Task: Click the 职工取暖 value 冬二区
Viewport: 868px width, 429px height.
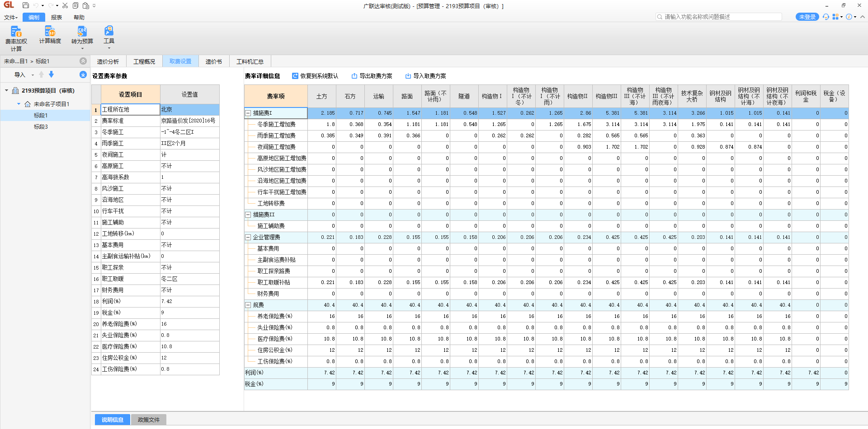Action: click(x=190, y=279)
